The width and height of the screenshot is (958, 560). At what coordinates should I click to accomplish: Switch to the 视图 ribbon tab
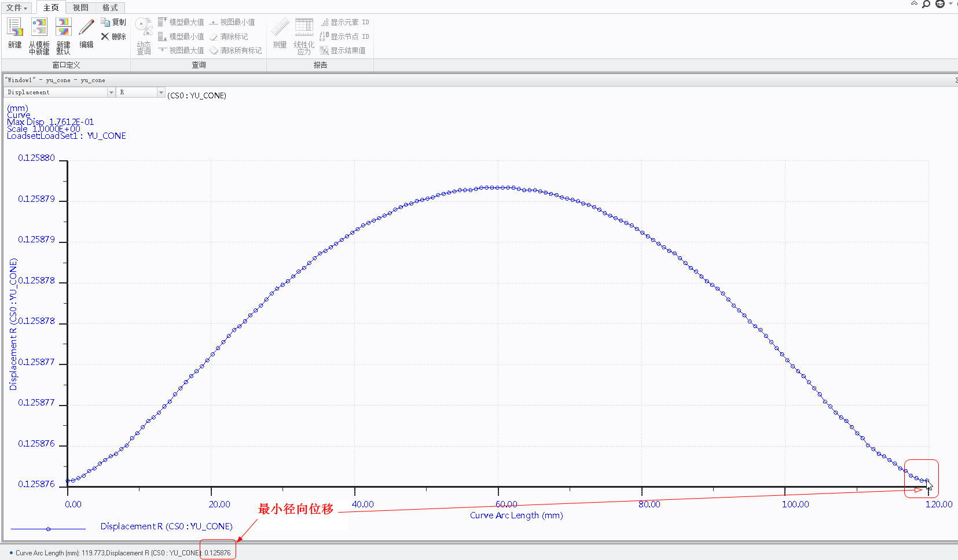pos(80,8)
